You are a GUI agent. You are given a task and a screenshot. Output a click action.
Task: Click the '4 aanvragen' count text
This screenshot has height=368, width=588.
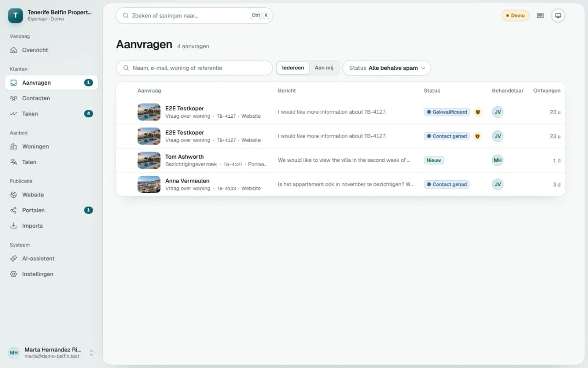pyautogui.click(x=193, y=46)
